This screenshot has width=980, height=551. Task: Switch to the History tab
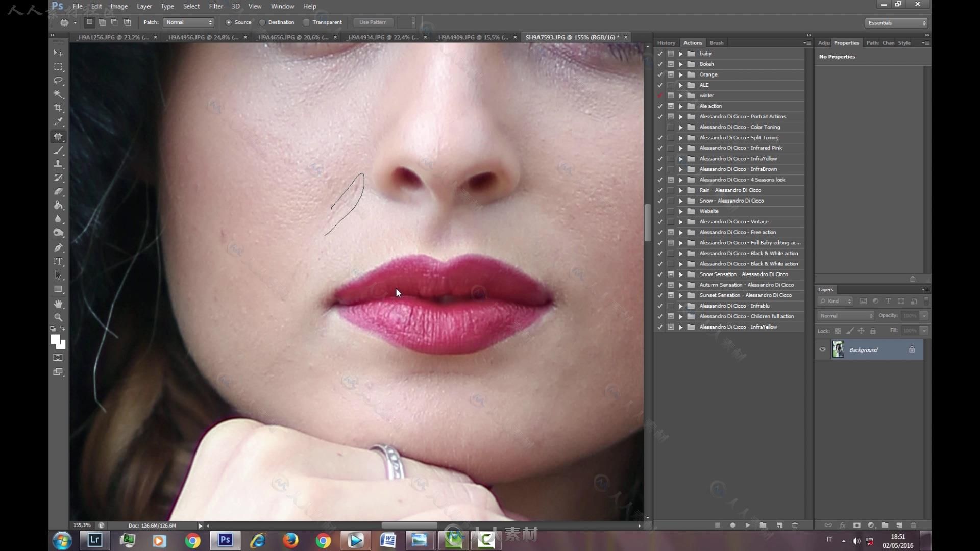coord(666,43)
